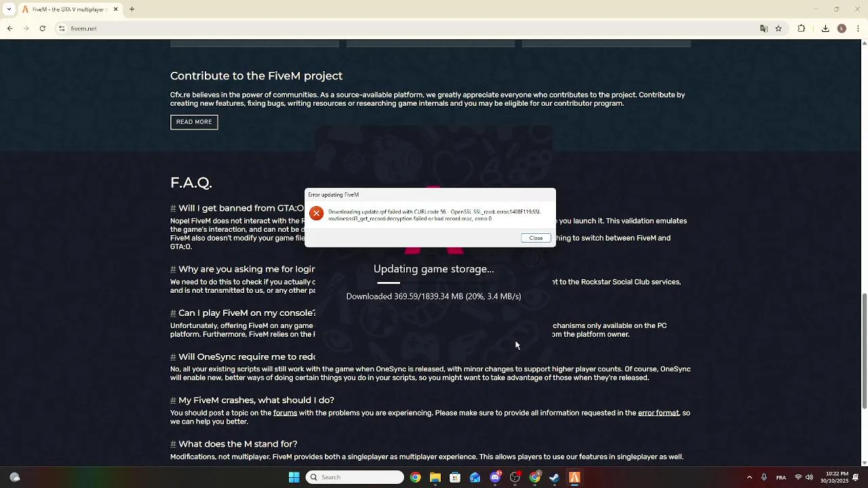Open Outlook from the taskbar
The width and height of the screenshot is (868, 488).
point(475,477)
